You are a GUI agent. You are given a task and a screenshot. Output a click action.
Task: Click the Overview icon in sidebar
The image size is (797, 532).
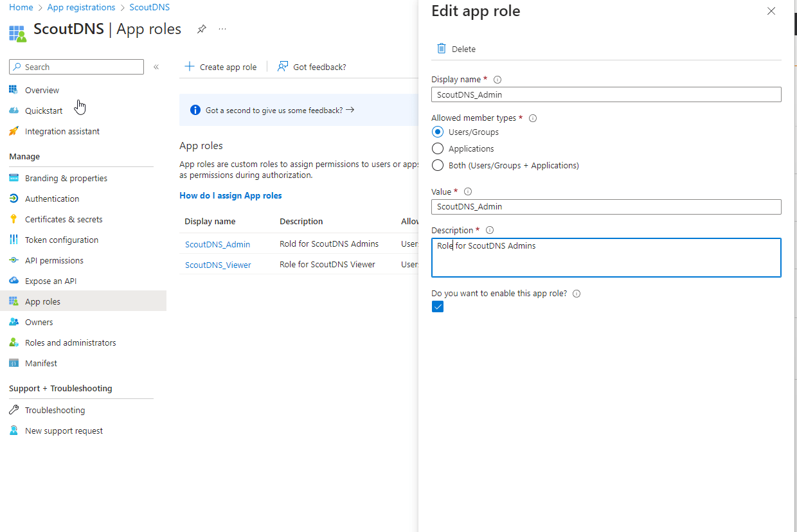(13, 90)
